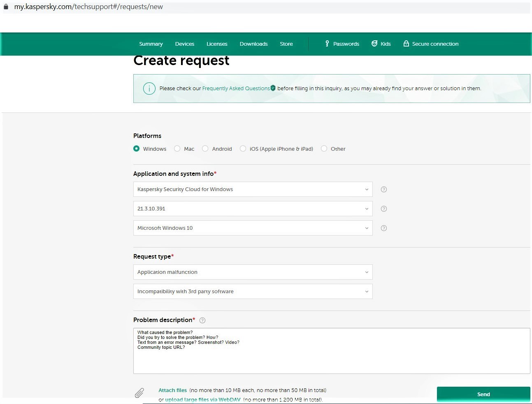Viewport: 532px width, 404px height.
Task: Click the paperclip attachment icon
Action: [x=139, y=393]
